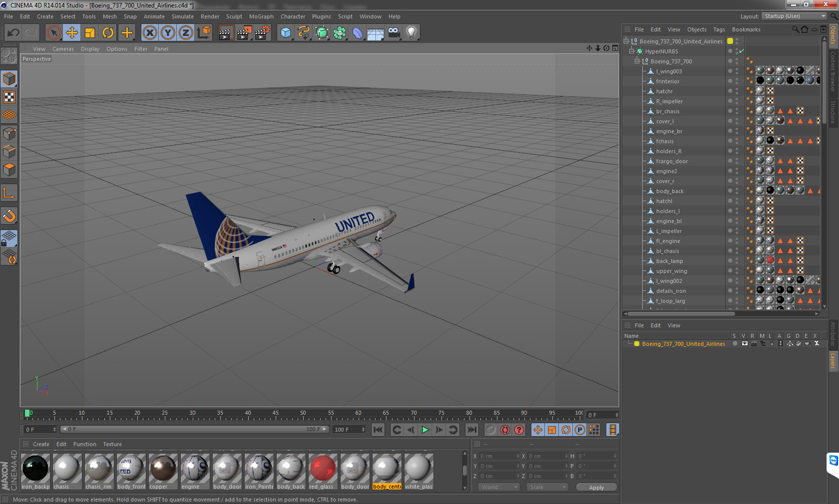Collapse the Boeing_737_700 null group
This screenshot has height=504, width=839.
tap(637, 61)
